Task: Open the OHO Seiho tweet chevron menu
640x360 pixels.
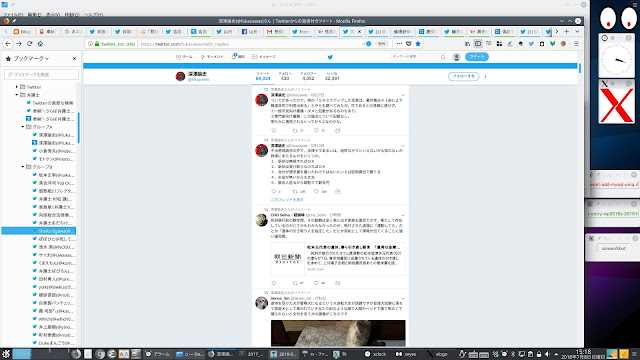Action: [x=403, y=215]
